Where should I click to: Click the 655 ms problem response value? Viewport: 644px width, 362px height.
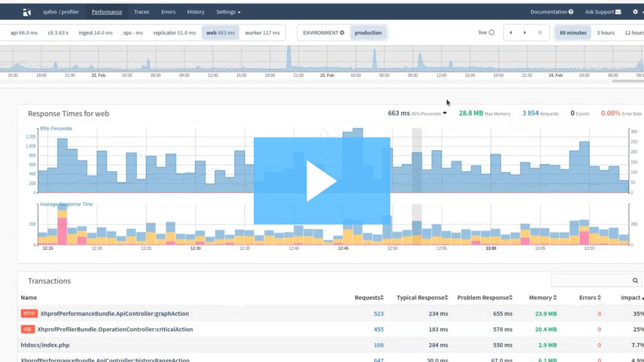pos(503,314)
